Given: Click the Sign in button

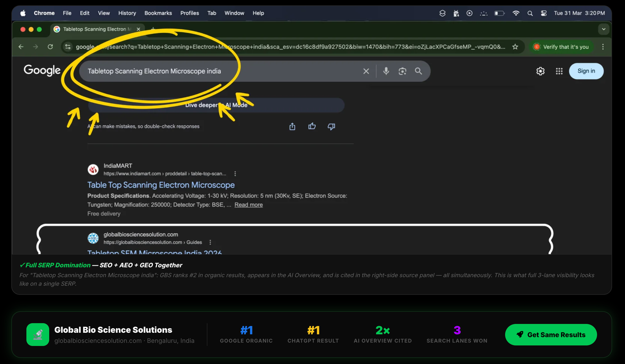Looking at the screenshot, I should pos(586,71).
